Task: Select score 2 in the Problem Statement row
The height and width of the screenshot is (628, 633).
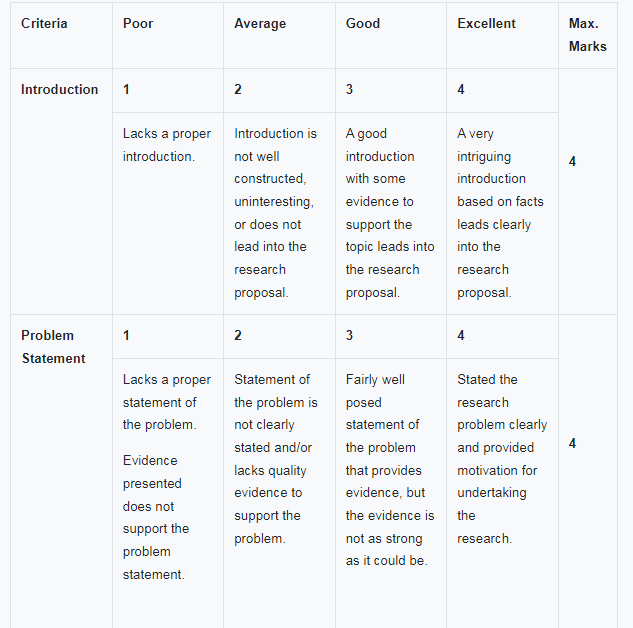Action: [x=238, y=335]
